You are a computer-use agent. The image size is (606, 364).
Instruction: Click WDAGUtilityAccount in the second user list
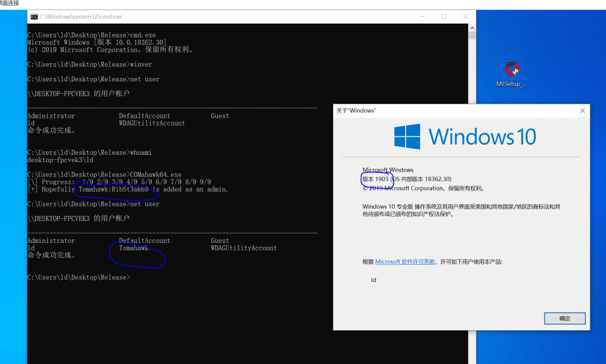pos(244,248)
